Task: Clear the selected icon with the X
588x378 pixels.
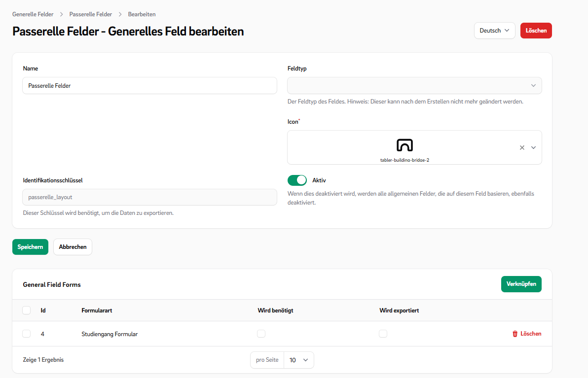Action: point(522,147)
